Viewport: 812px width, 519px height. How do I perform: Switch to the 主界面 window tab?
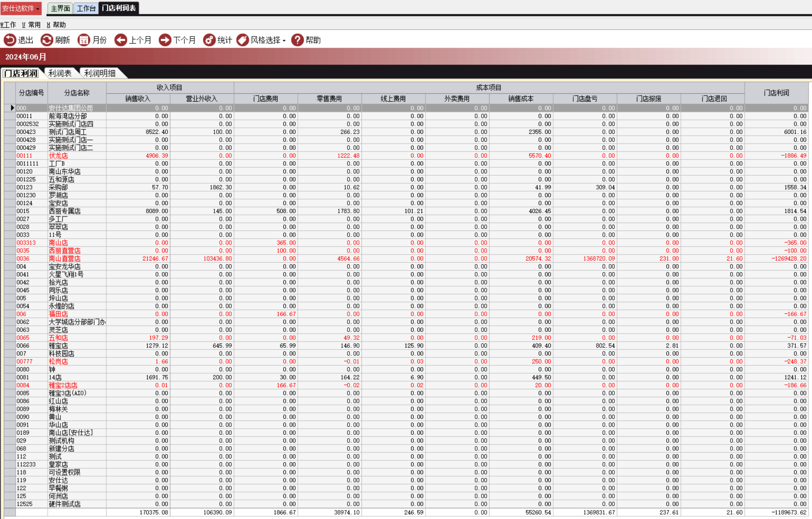pos(60,8)
